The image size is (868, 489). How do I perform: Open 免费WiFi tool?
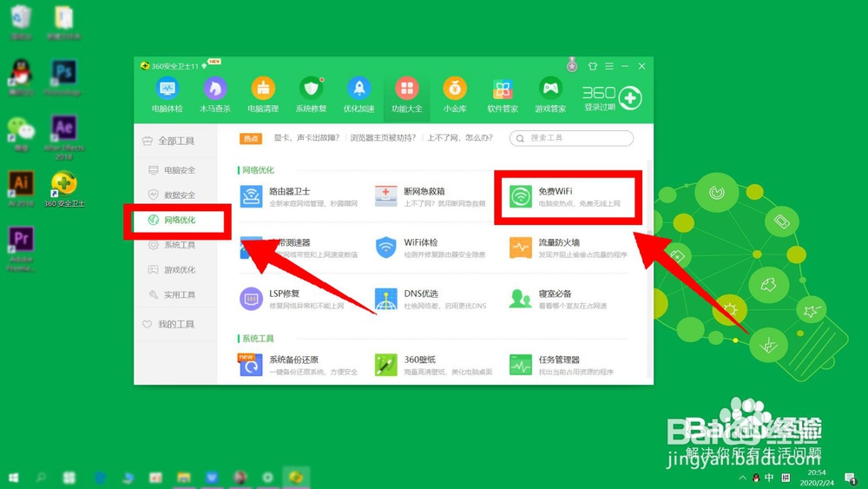click(x=565, y=196)
